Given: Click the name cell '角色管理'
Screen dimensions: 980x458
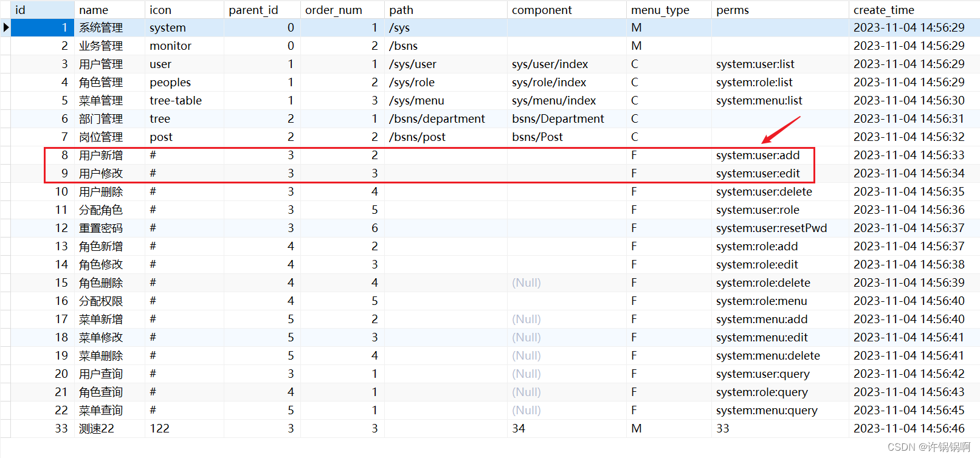Looking at the screenshot, I should pos(109,83).
